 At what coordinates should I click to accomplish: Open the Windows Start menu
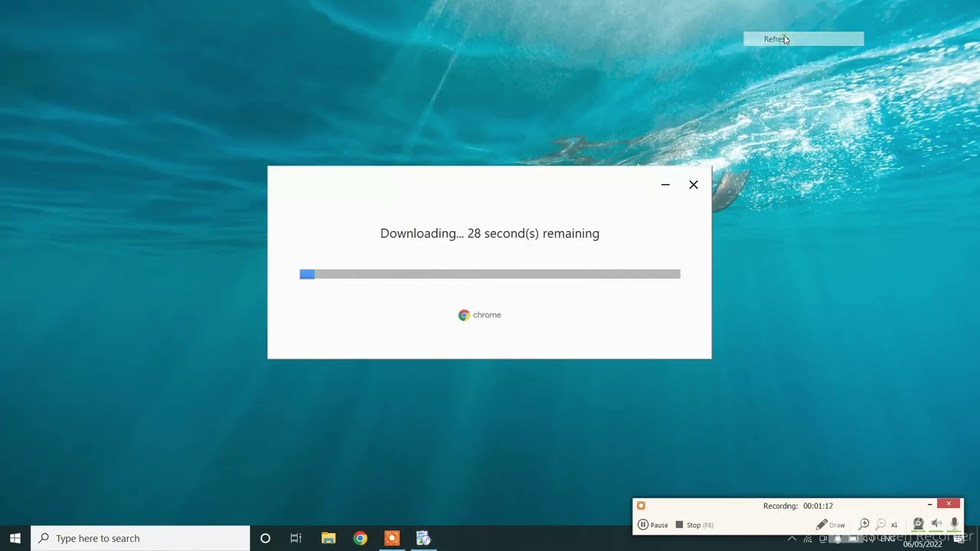tap(15, 538)
